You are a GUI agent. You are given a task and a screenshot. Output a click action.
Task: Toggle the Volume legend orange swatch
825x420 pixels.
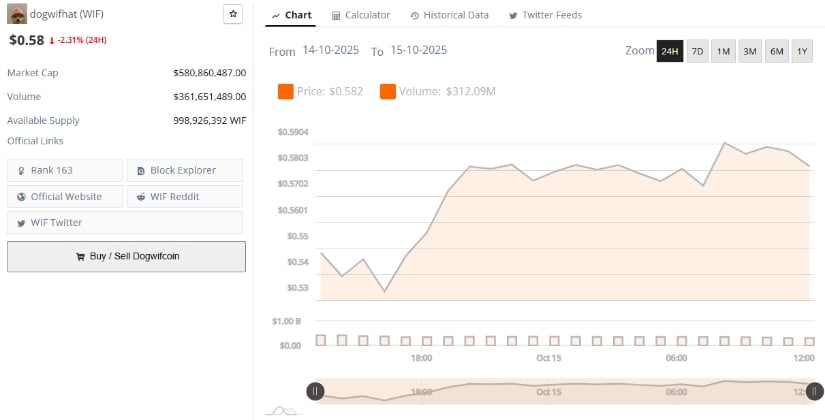pyautogui.click(x=388, y=92)
